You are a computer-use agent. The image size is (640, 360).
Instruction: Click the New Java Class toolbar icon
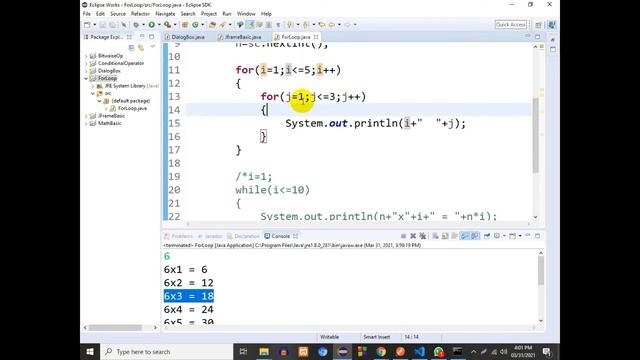point(195,25)
